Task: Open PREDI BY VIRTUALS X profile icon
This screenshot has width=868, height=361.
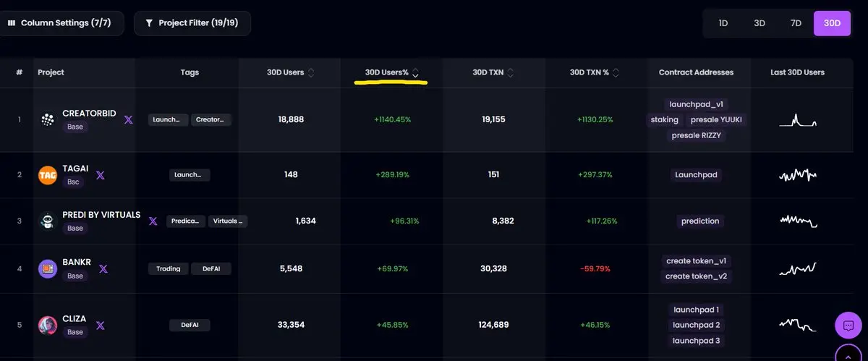Action: click(153, 221)
